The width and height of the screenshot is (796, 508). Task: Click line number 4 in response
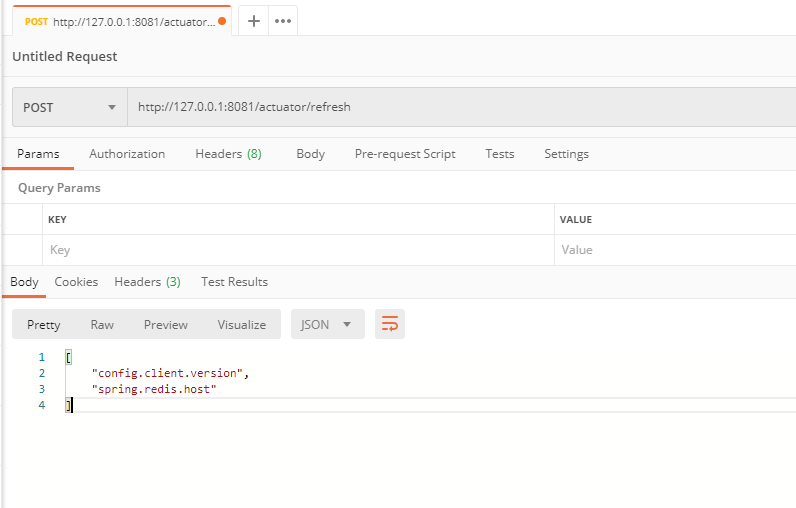coord(42,405)
